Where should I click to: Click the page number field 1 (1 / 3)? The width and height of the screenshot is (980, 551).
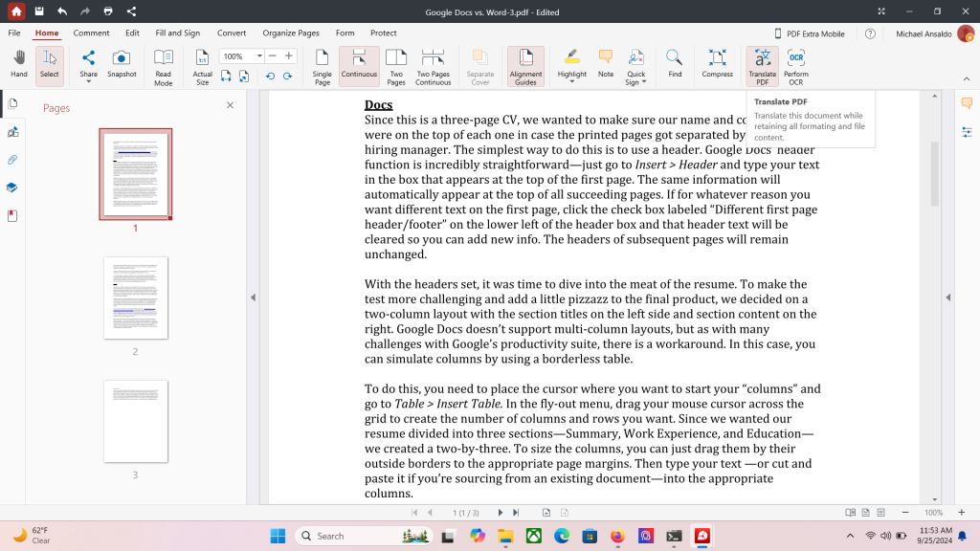[x=466, y=513]
